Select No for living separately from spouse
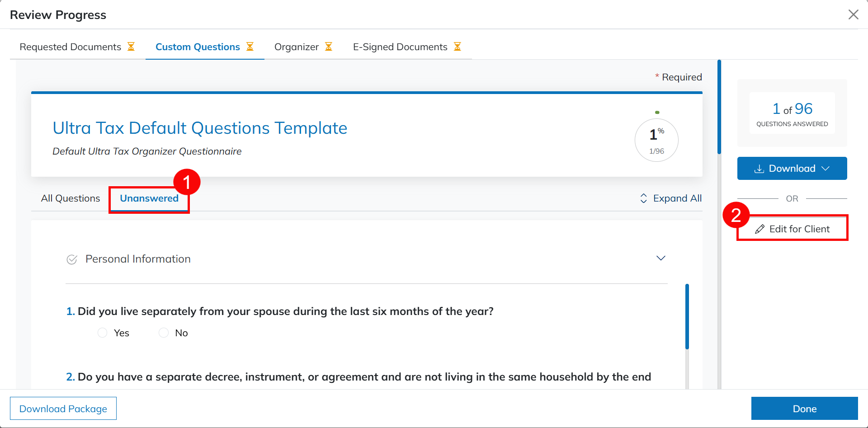The image size is (868, 428). tap(164, 333)
